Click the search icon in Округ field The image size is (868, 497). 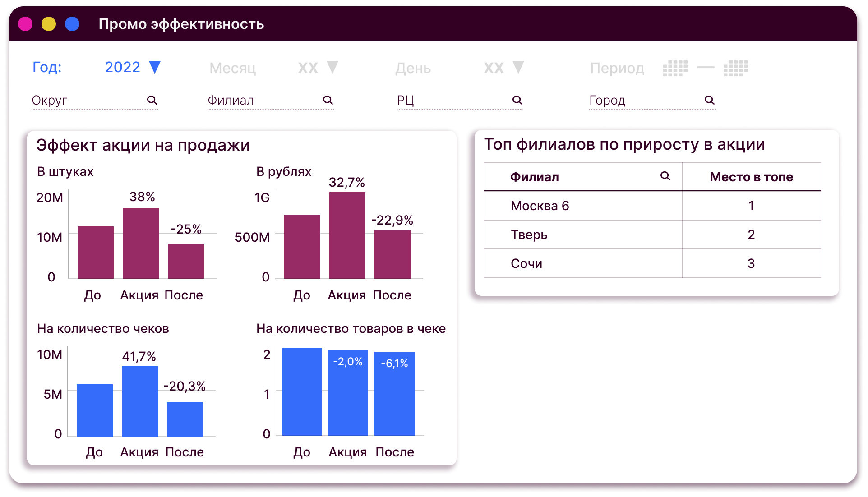pos(152,100)
